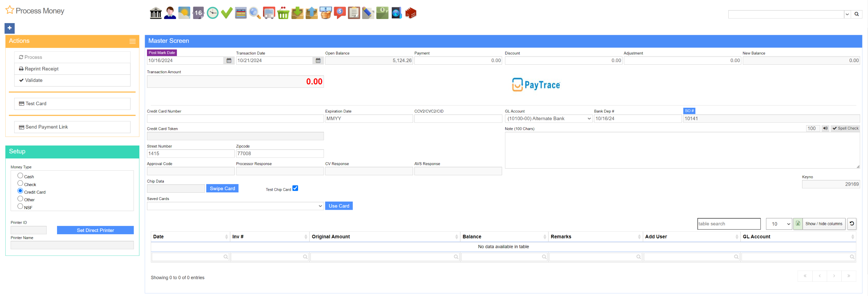The height and width of the screenshot is (296, 868).
Task: Click the Credit Card Number field
Action: tap(235, 119)
